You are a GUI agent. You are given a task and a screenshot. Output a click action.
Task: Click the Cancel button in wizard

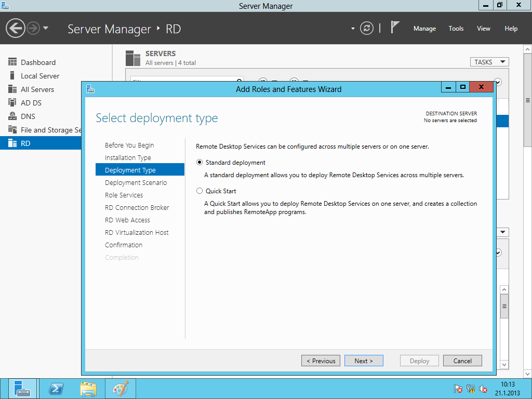[462, 361]
